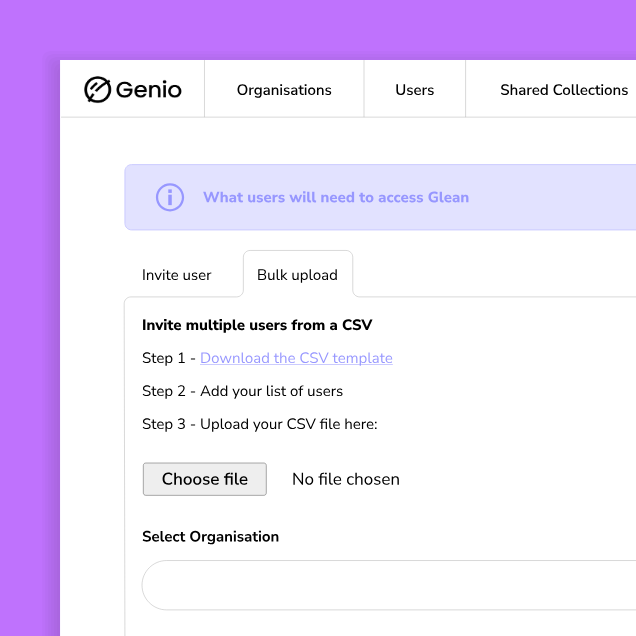Select the Bulk upload tab
The image size is (636, 636).
[x=297, y=275]
